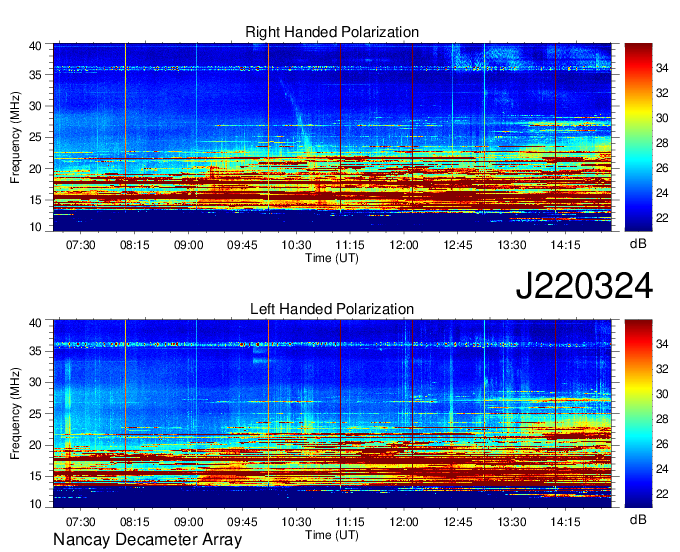
Task: Click 'Time (UT)' label under Left Handed plot
Action: click(332, 535)
